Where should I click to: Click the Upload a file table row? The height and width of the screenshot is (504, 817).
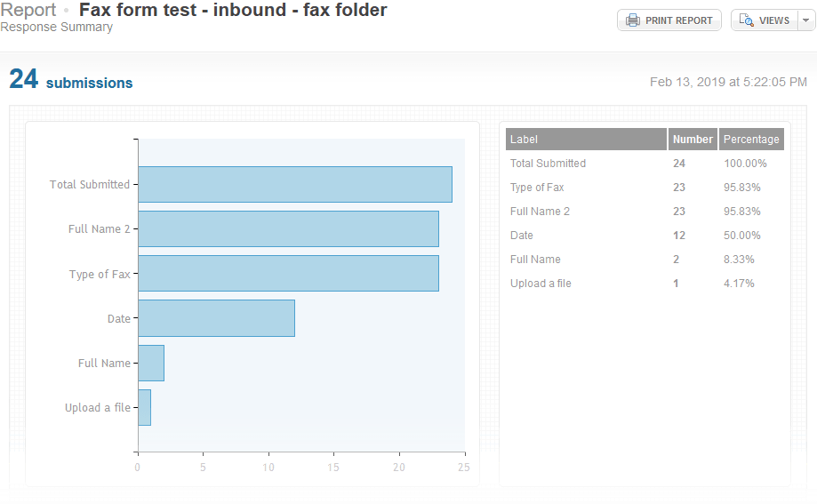[645, 283]
